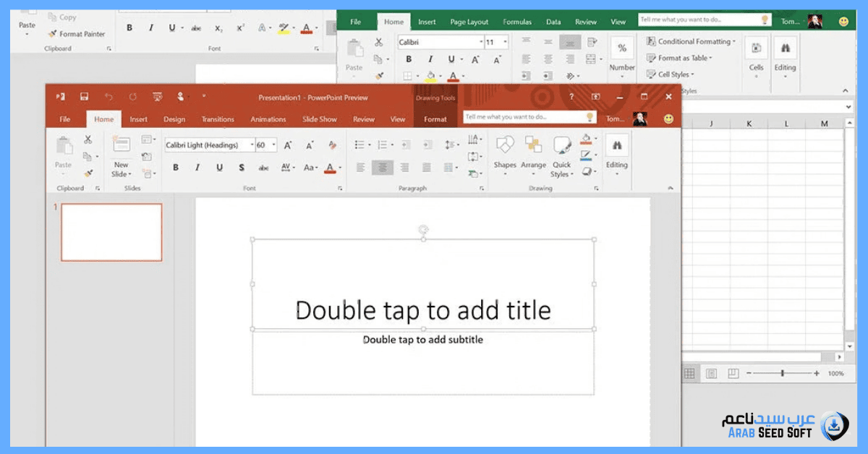The image size is (868, 454).
Task: Click the Arrange icon in Drawing group
Action: (533, 153)
